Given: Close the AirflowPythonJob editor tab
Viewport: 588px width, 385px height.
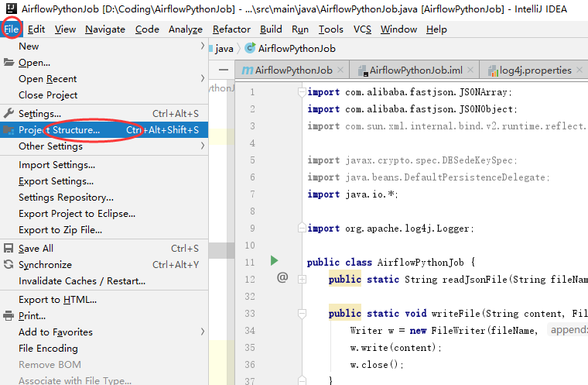Looking at the screenshot, I should coord(340,70).
